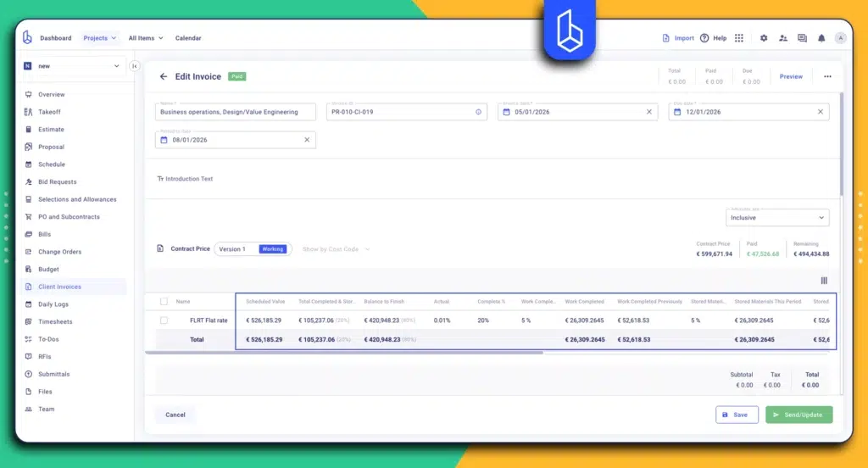
Task: Open the user avatar menu
Action: pos(841,38)
